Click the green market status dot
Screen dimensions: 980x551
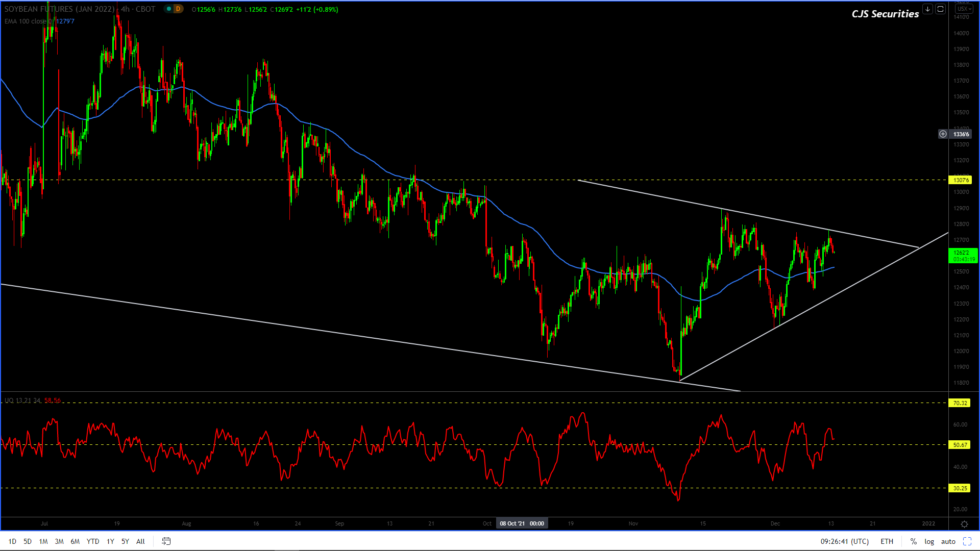(169, 9)
